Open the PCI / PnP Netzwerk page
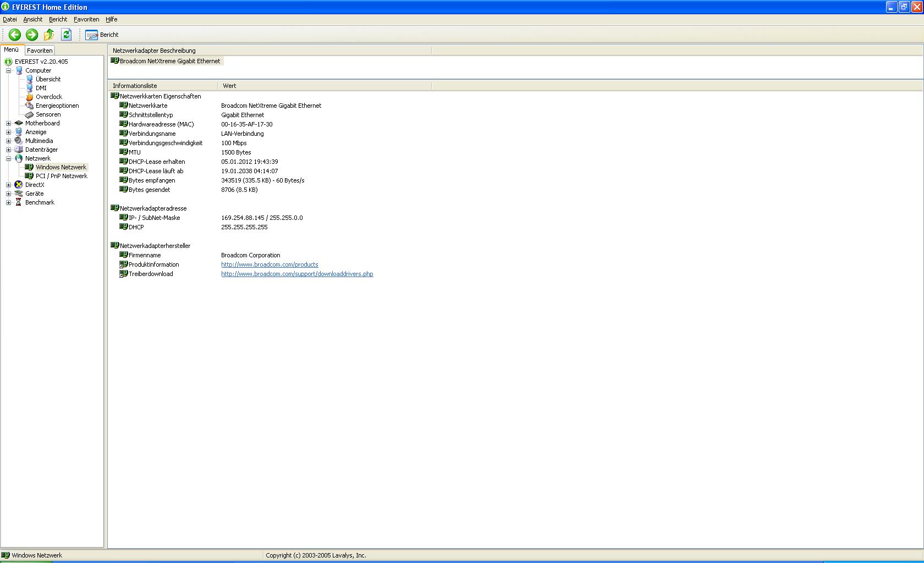The width and height of the screenshot is (924, 563). click(61, 176)
